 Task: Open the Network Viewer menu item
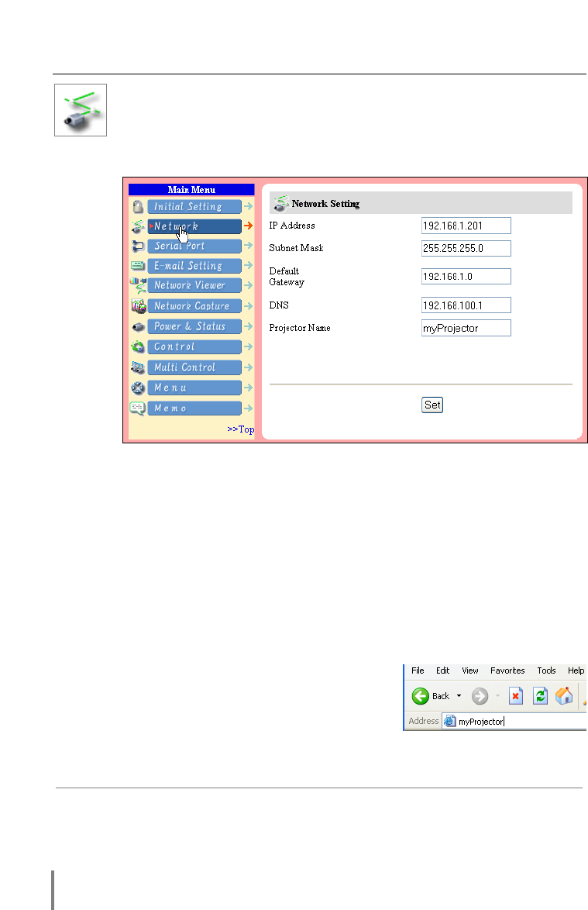point(194,285)
